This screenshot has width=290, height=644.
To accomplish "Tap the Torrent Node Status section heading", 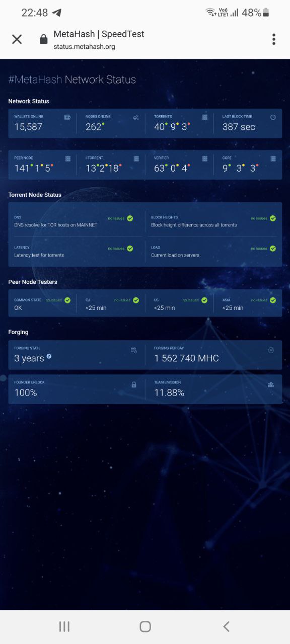I will pyautogui.click(x=35, y=195).
